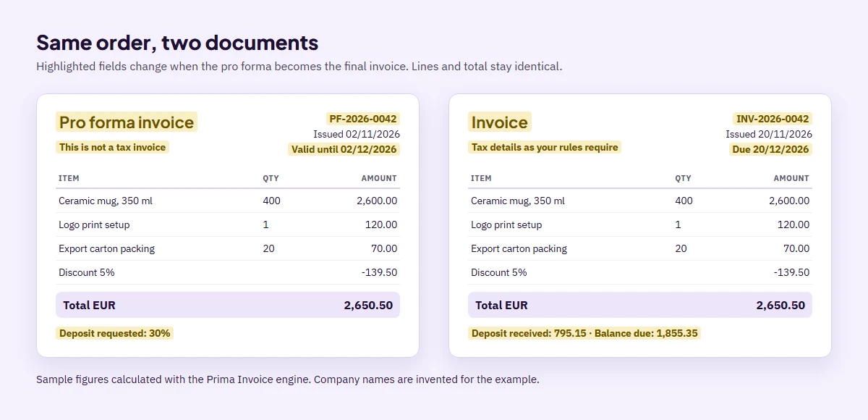This screenshot has height=420, width=868.
Task: Click the 'Valid until 02/12/2026' label
Action: coord(344,149)
